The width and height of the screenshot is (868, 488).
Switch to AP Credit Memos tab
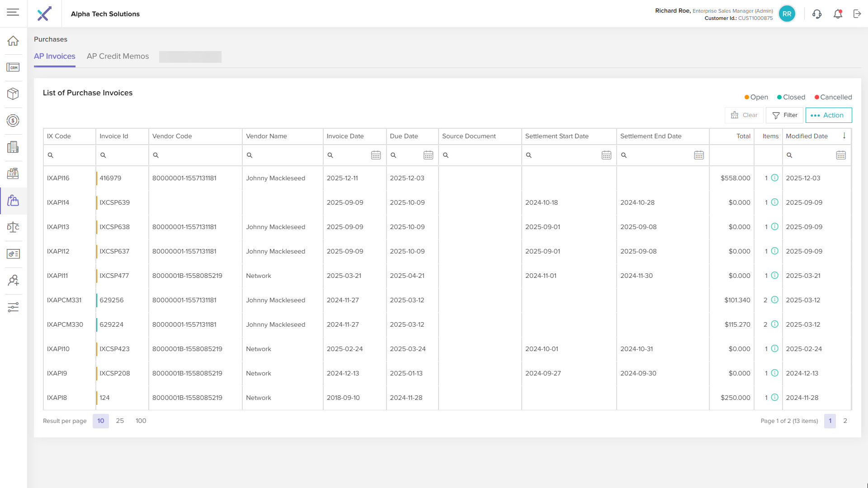pyautogui.click(x=118, y=56)
